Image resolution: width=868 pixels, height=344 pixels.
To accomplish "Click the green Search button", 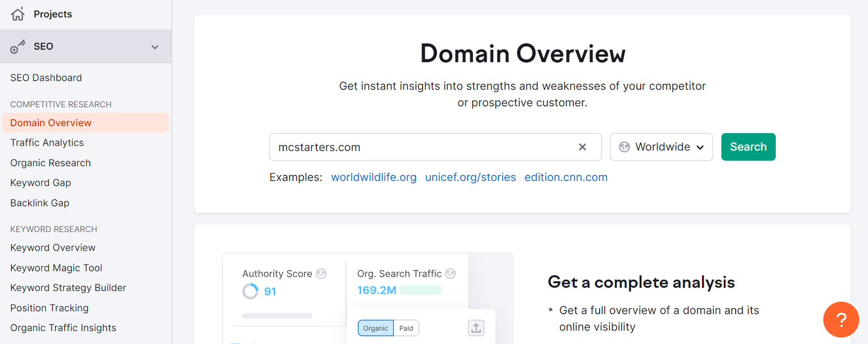I will (x=748, y=147).
